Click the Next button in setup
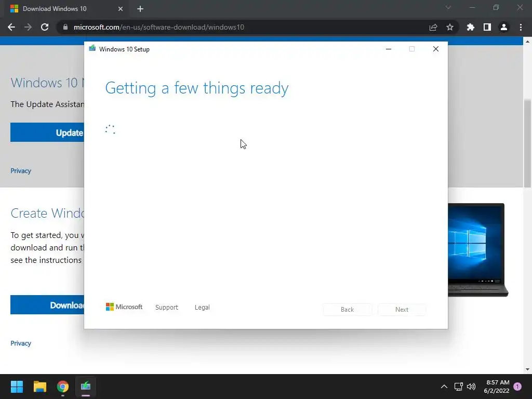 (402, 310)
